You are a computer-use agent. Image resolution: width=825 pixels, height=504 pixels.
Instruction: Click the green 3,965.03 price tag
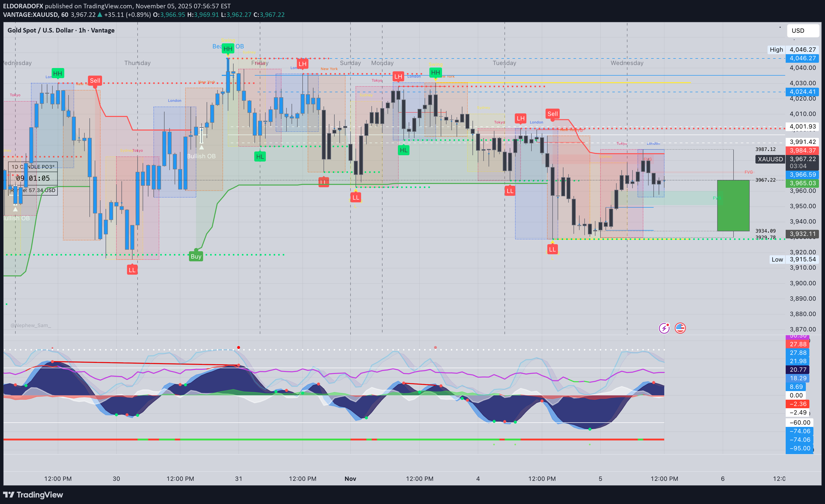[802, 183]
